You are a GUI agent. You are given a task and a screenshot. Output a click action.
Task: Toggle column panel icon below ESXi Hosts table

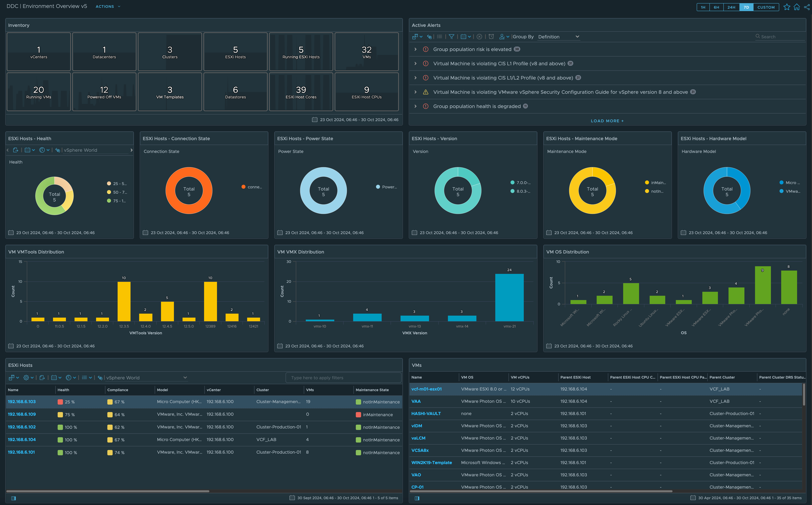(13, 498)
